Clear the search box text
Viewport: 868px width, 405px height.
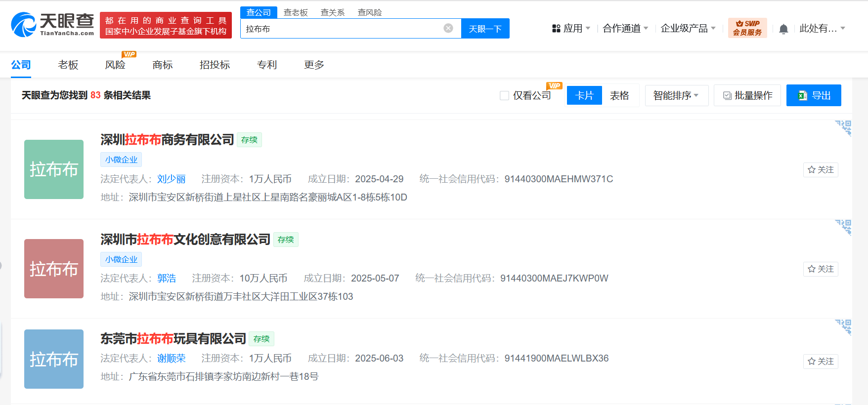(x=448, y=28)
